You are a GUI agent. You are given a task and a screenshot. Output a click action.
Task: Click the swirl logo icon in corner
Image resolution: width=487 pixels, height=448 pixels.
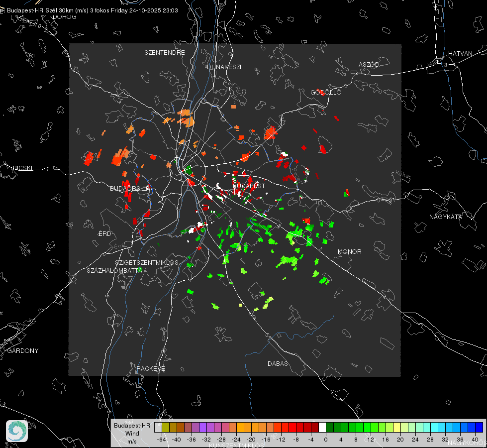click(x=17, y=431)
